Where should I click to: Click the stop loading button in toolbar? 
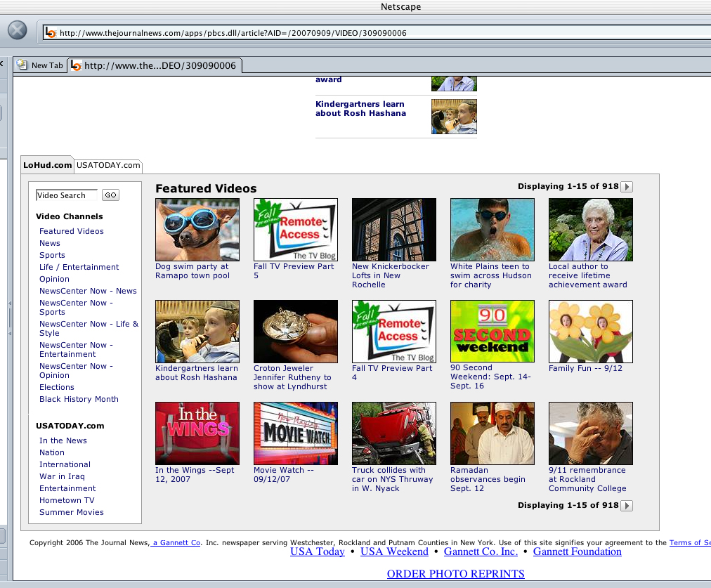tap(18, 31)
